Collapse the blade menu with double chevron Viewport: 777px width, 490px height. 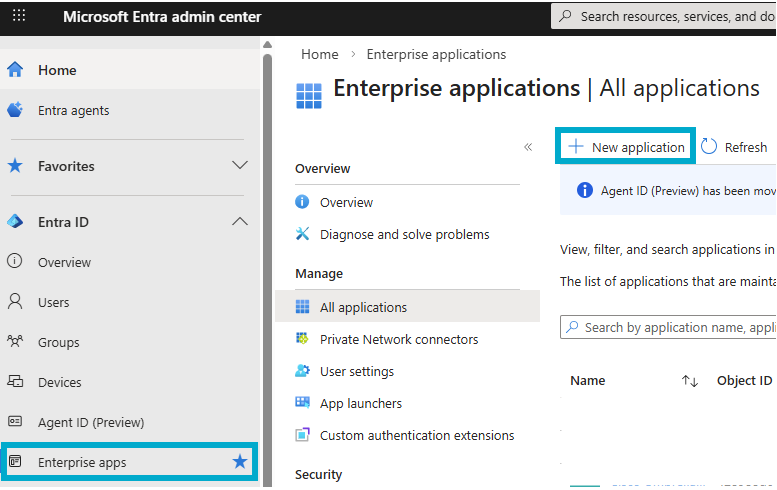point(528,147)
